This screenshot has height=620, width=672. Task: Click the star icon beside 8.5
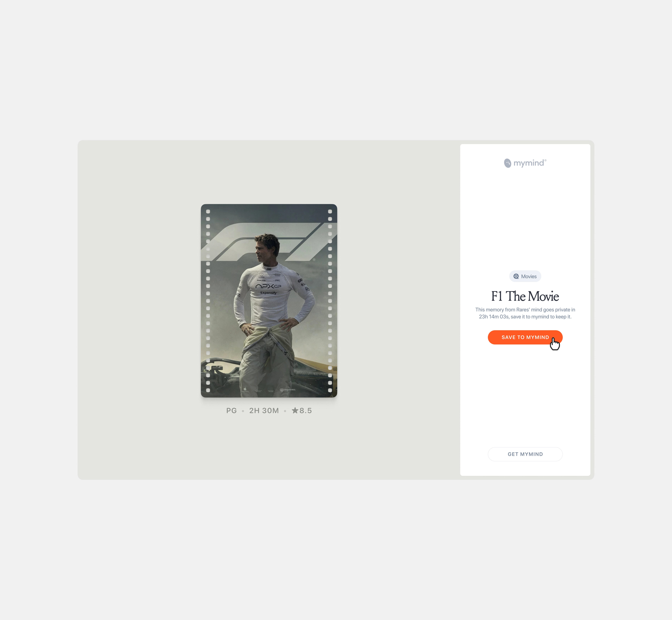[295, 410]
